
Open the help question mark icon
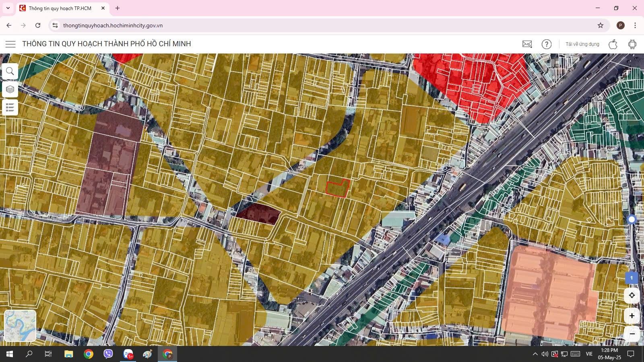[546, 44]
